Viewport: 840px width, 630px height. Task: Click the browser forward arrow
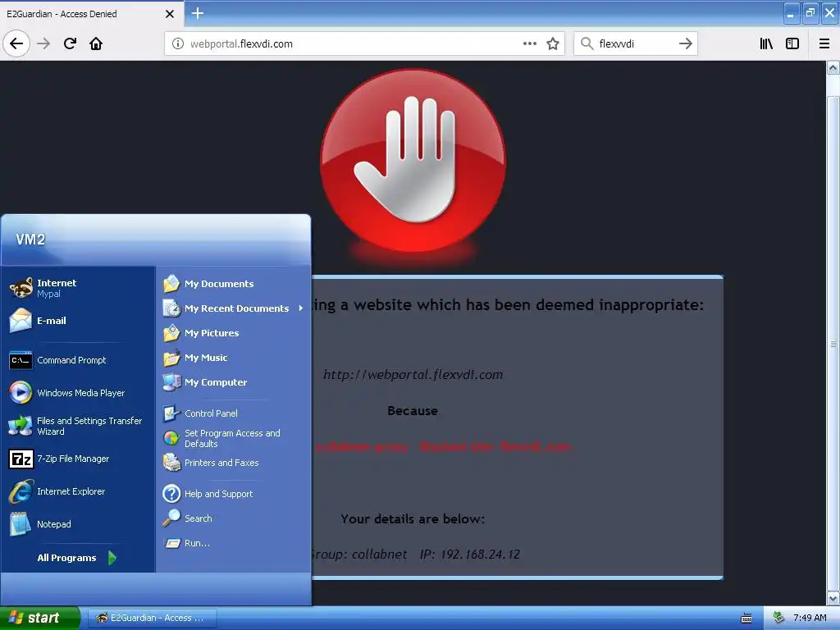[x=43, y=43]
